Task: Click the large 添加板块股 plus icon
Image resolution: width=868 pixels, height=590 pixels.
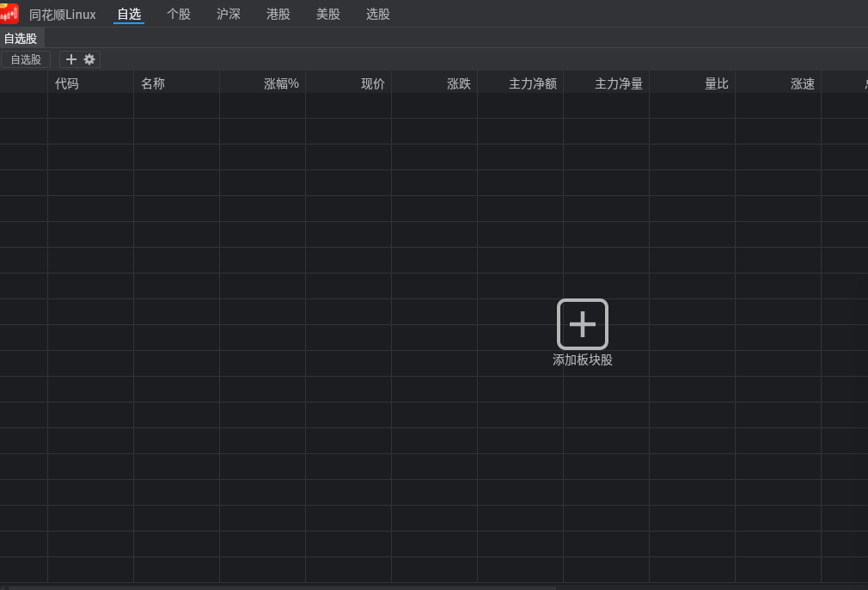Action: tap(583, 324)
